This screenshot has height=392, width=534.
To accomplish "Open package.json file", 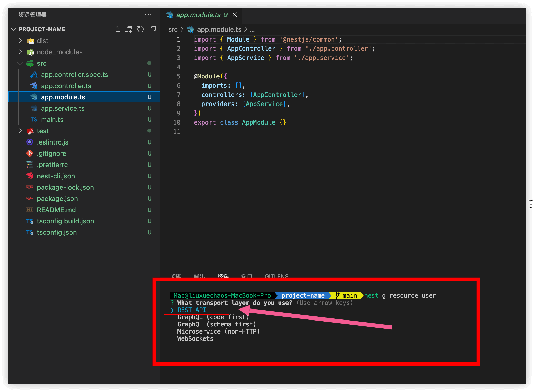I will pyautogui.click(x=84, y=199).
